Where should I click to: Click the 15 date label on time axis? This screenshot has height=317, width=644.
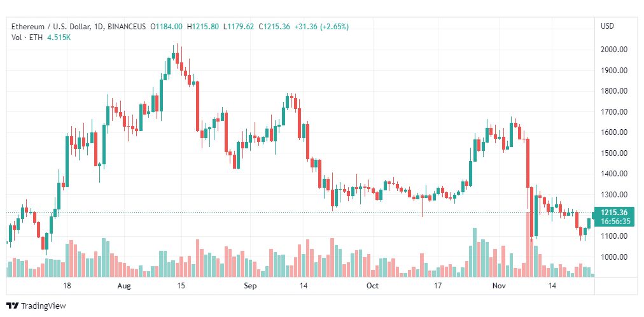coord(181,286)
